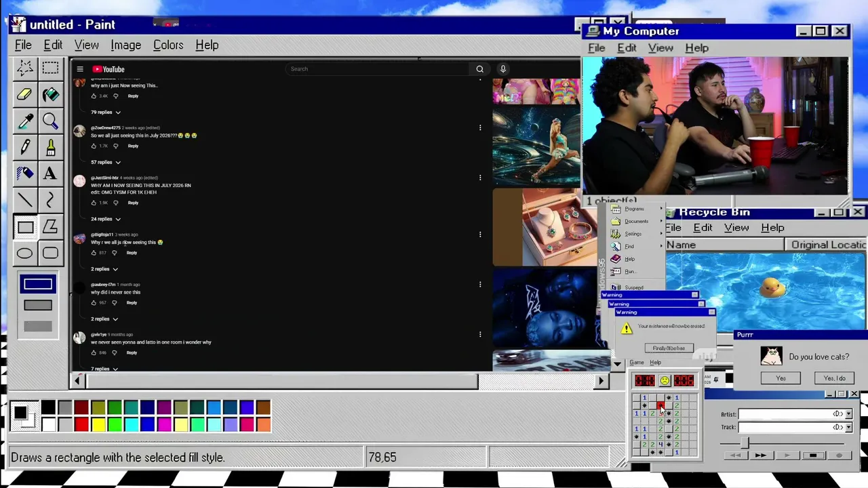Pick the red color in Paint's palette
868x488 pixels.
click(81, 425)
